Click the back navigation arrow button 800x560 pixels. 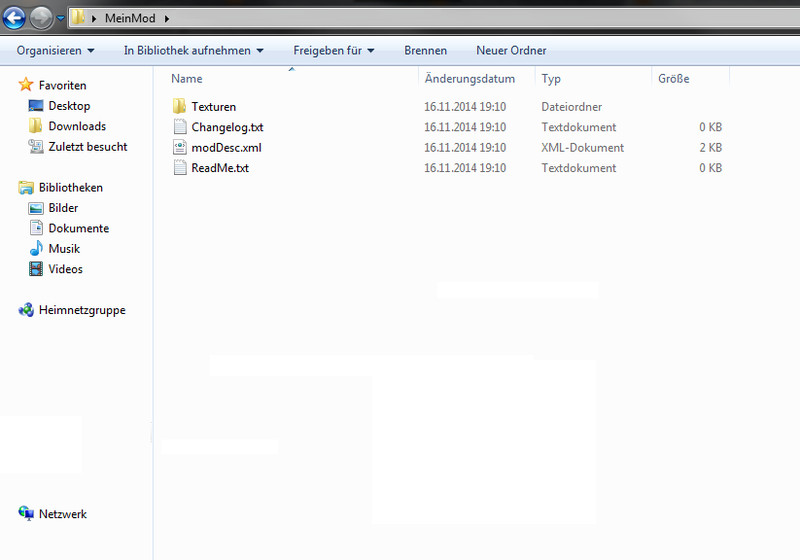pos(15,17)
